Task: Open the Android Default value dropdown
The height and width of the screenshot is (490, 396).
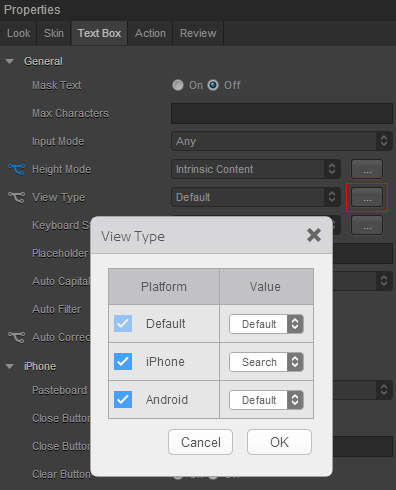Action: pos(266,400)
